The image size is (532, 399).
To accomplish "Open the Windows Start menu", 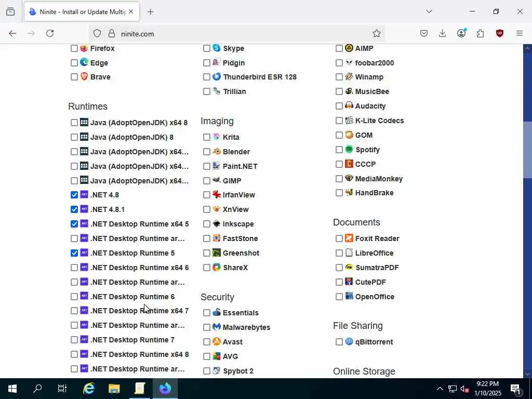I will click(12, 389).
